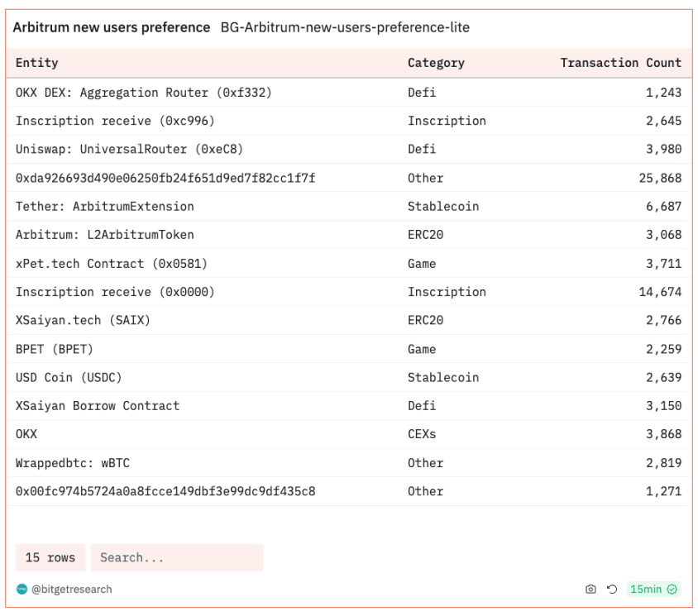Viewport: 698px width, 616px height.
Task: Click the xPet.tech Contract entity
Action: point(112,264)
